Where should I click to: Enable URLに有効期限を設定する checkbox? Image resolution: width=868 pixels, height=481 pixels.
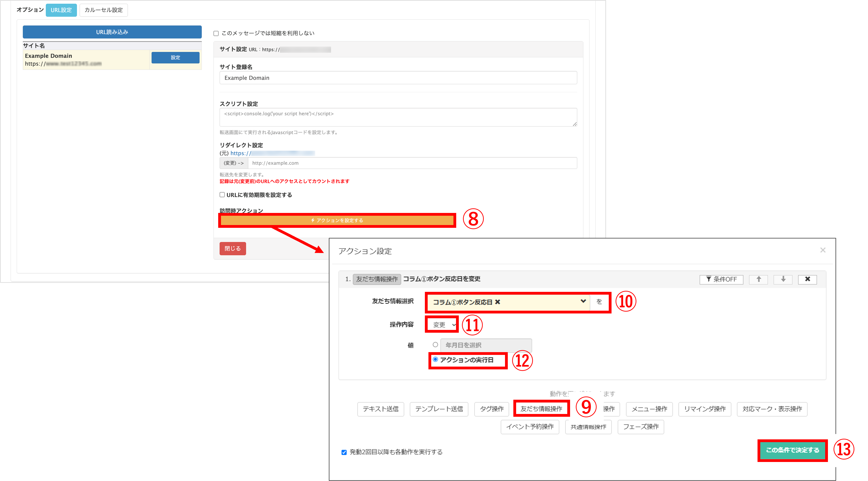[x=222, y=195]
